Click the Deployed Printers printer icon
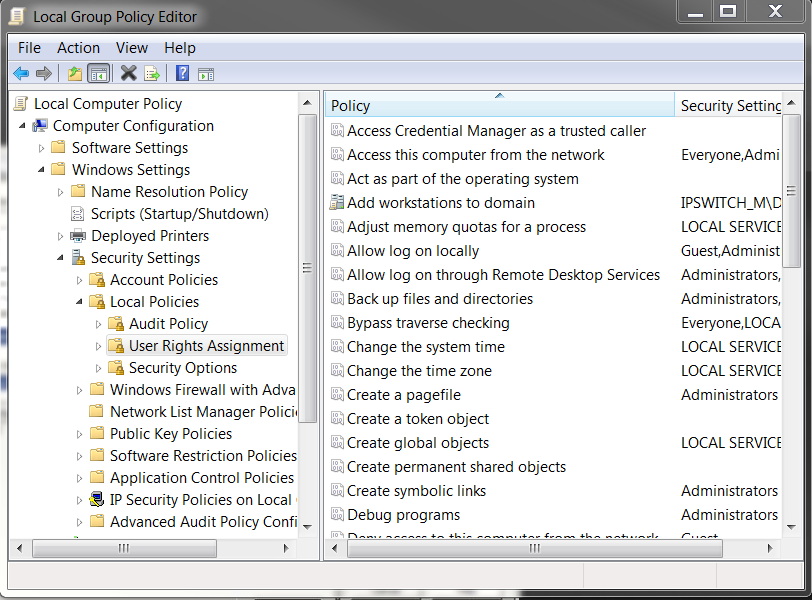Screen dimensions: 812x600 (x=78, y=236)
